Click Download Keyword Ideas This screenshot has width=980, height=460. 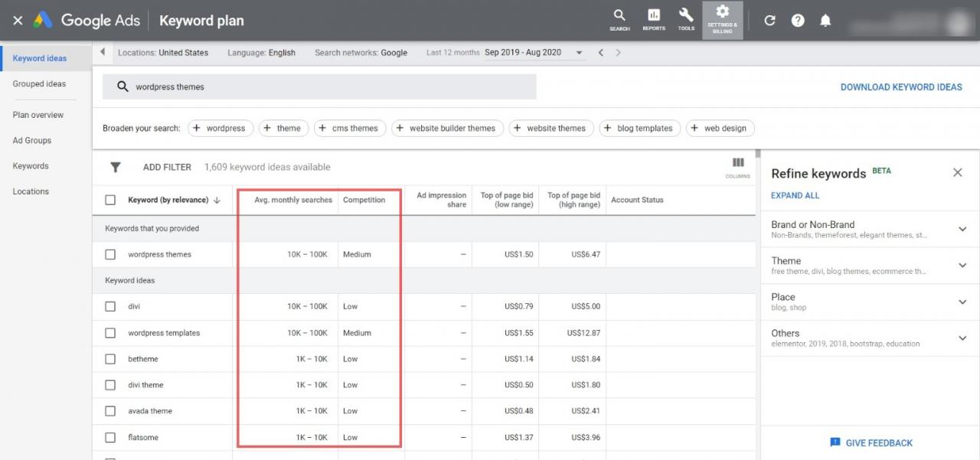(x=901, y=86)
